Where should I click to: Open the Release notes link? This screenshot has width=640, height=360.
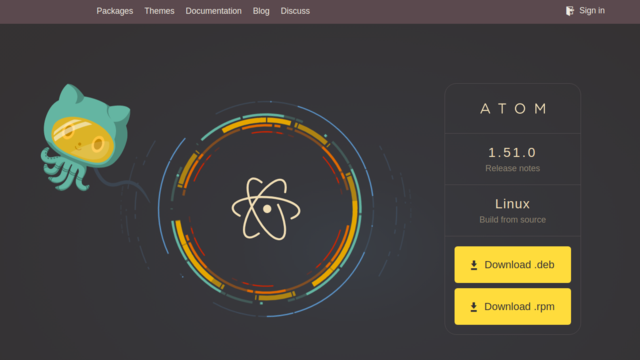[x=512, y=168]
